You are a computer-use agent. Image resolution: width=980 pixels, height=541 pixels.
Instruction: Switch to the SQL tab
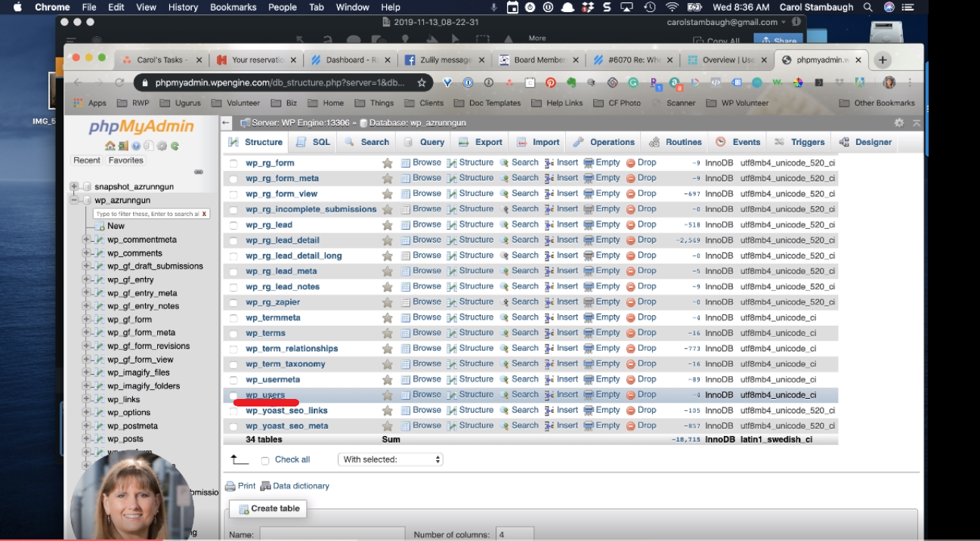coord(313,142)
